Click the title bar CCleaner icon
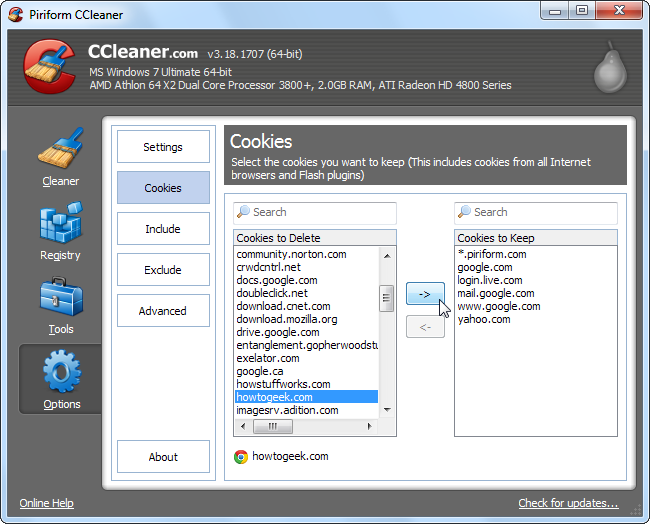The image size is (650, 524). point(16,15)
